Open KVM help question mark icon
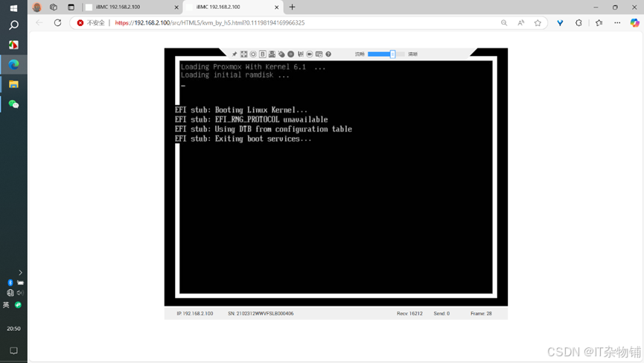This screenshot has width=644, height=363. [x=328, y=54]
